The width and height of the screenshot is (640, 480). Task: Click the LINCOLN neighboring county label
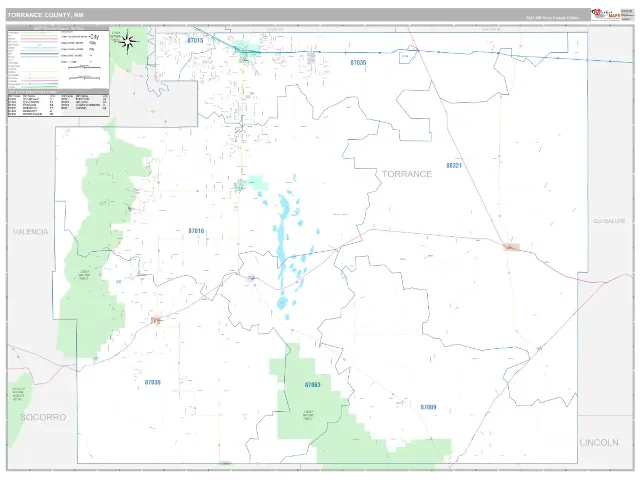599,442
